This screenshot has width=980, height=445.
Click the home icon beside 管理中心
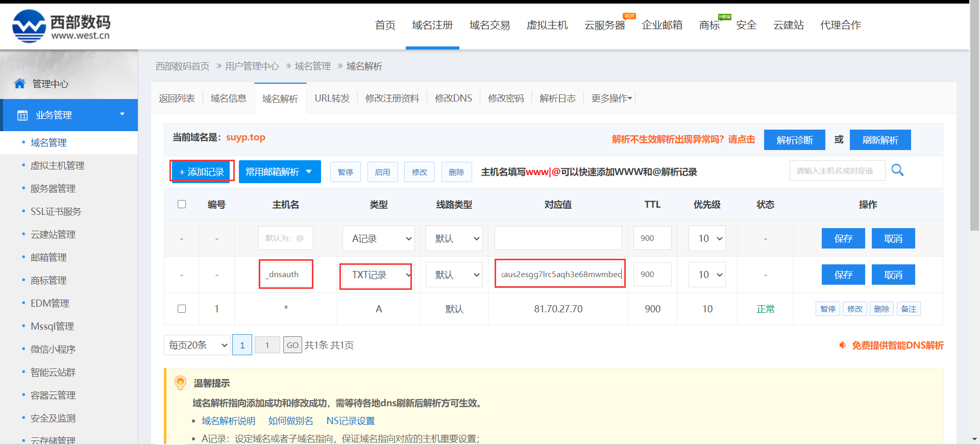click(20, 83)
